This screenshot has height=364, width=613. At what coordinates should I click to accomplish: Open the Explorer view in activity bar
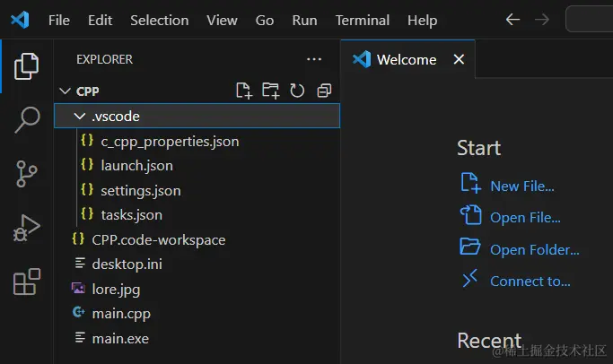coord(27,66)
